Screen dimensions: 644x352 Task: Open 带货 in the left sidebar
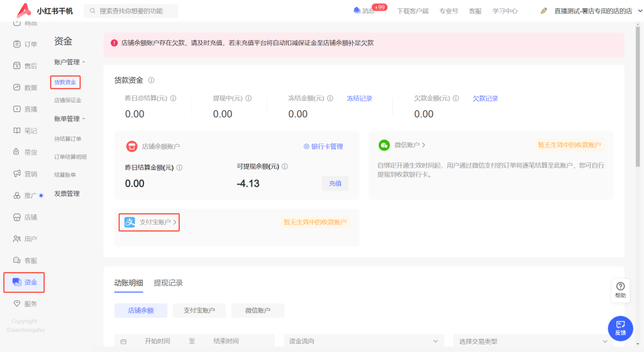[25, 152]
